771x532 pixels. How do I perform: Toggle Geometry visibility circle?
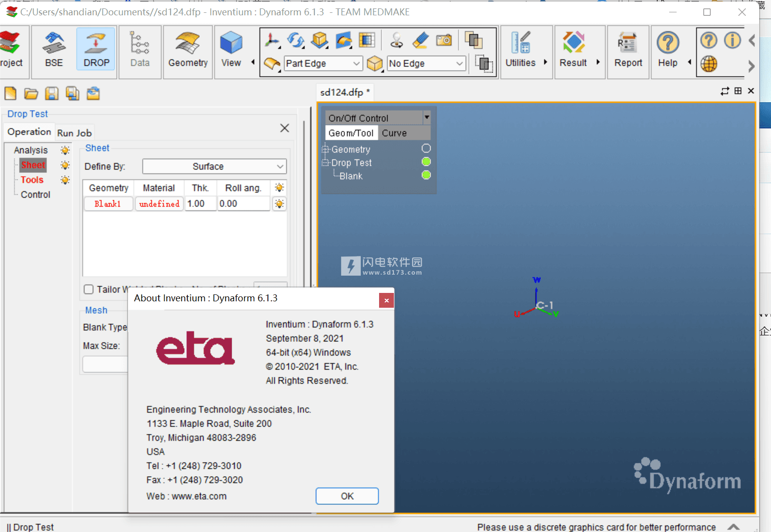[x=426, y=148]
